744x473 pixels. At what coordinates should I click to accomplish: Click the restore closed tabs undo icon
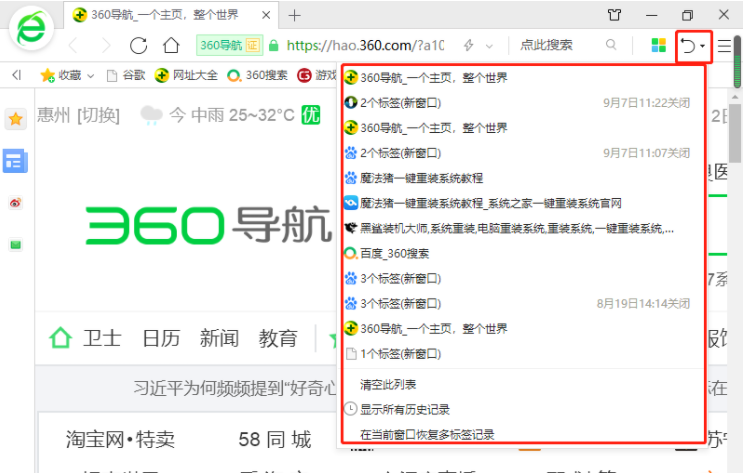688,46
